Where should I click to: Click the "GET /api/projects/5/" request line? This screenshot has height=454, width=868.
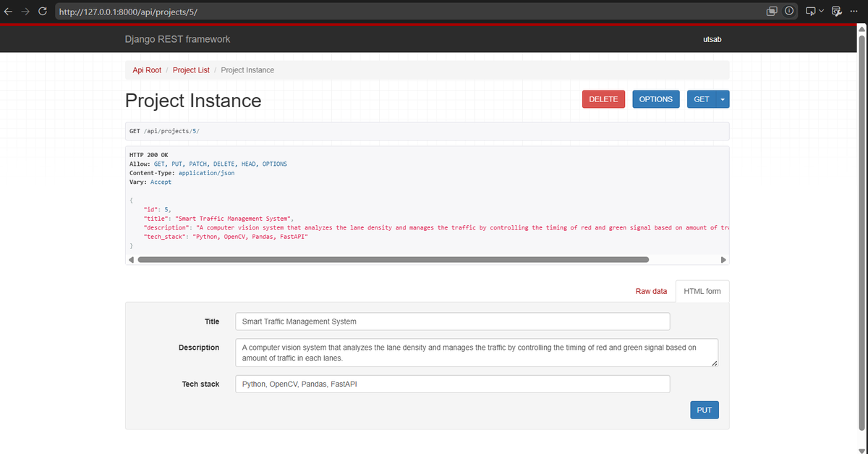[x=164, y=131]
